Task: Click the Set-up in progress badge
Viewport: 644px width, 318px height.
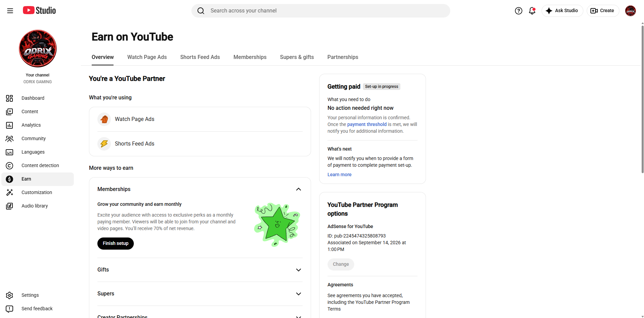Action: pos(381,87)
